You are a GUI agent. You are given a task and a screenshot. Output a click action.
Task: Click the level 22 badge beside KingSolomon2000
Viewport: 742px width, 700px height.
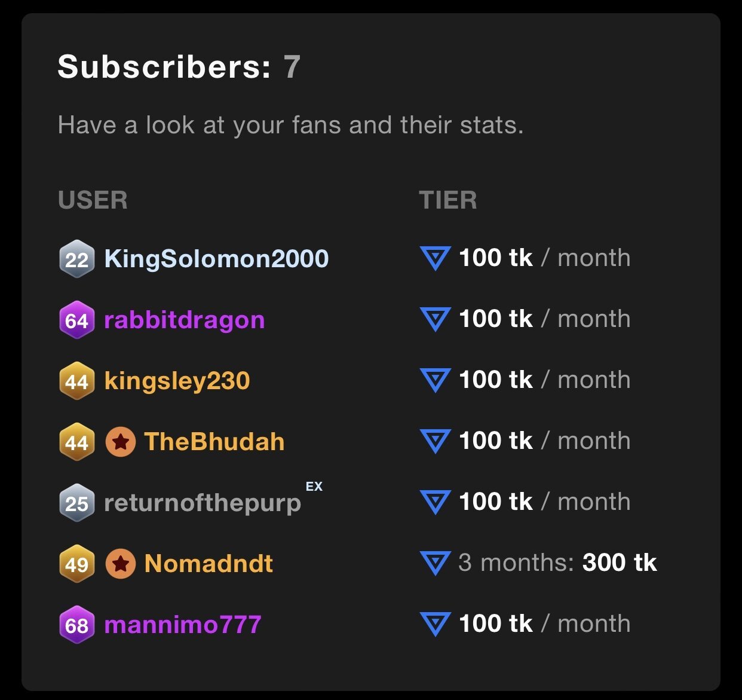[x=77, y=259]
